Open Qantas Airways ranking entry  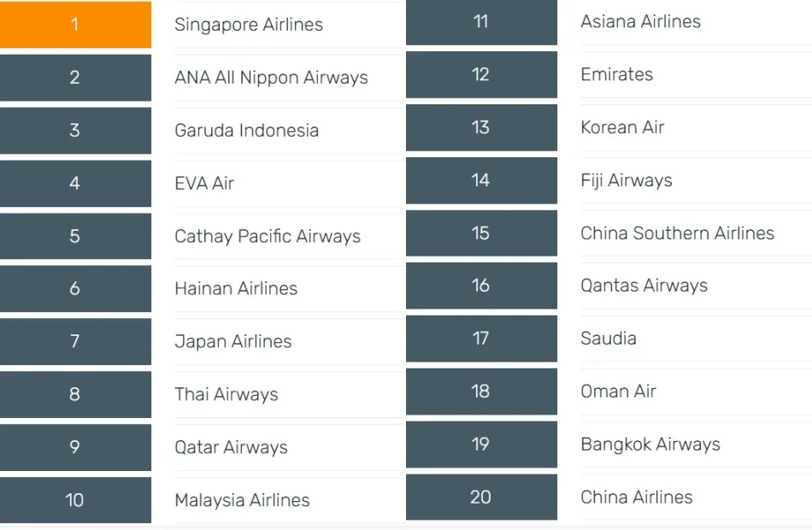click(x=644, y=286)
